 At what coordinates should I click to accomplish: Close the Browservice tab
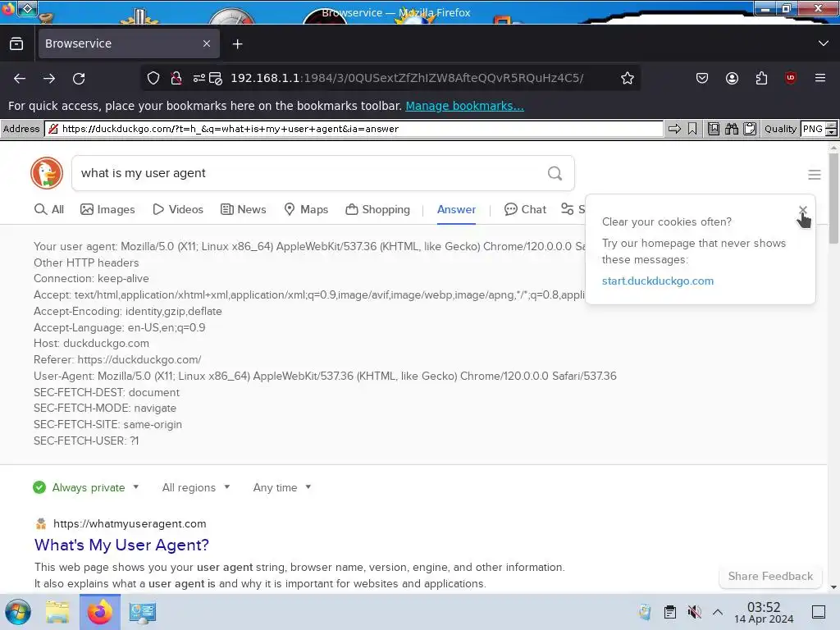(x=206, y=43)
